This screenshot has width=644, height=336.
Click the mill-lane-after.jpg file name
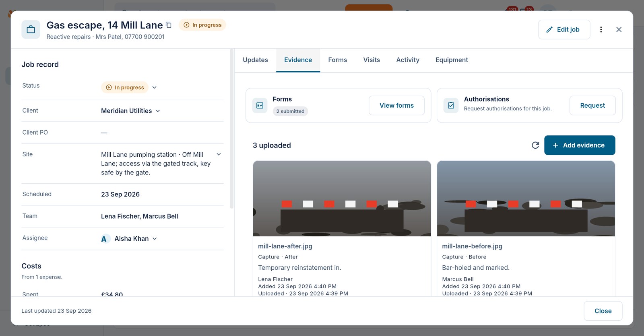point(285,246)
